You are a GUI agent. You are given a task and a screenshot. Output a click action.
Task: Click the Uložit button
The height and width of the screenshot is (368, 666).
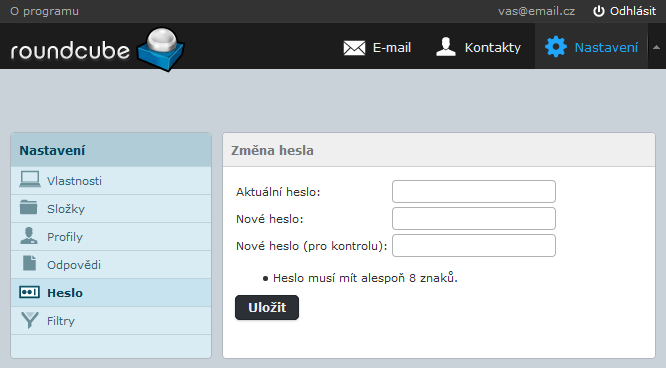(x=267, y=307)
